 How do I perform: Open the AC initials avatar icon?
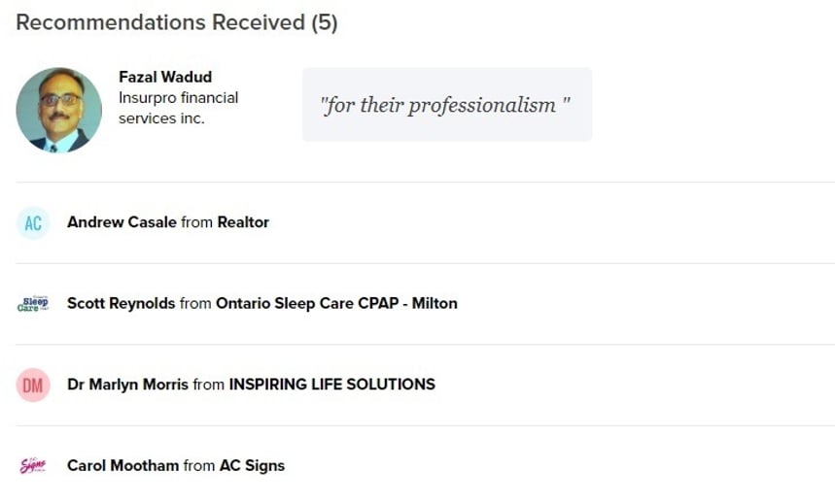[x=33, y=223]
